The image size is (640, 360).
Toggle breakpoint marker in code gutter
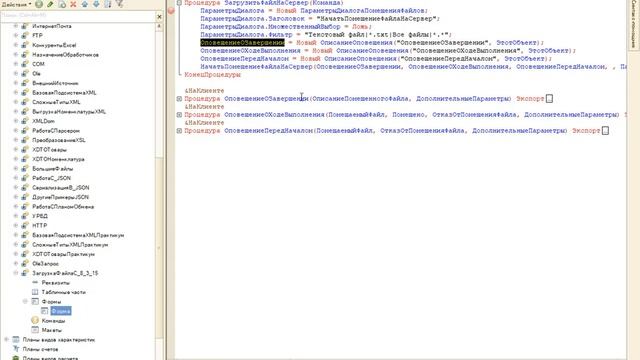pos(171,11)
